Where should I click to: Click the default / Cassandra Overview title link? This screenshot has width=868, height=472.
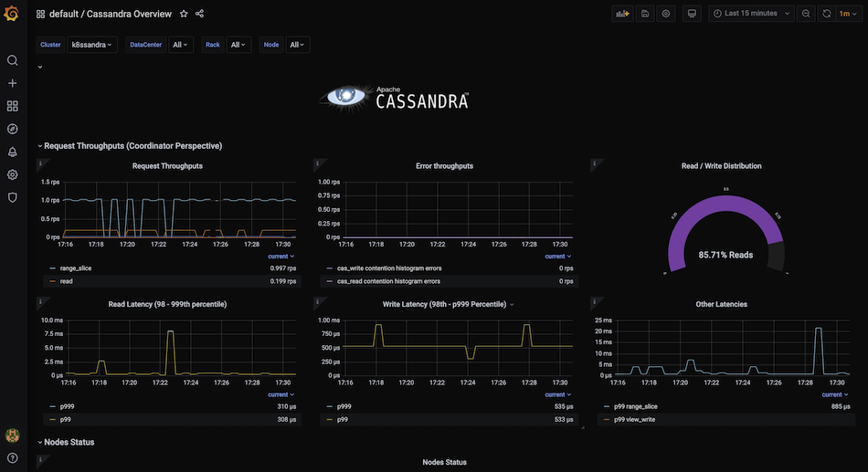111,14
